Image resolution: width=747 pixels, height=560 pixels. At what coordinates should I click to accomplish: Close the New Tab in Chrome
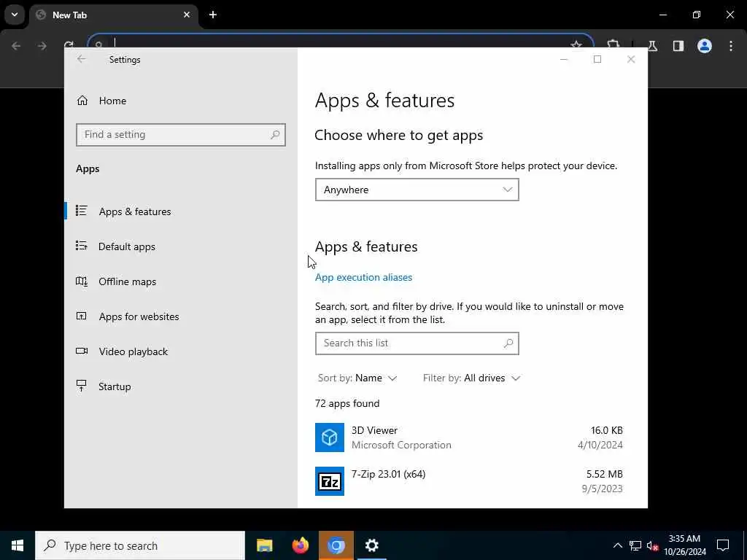coord(187,15)
